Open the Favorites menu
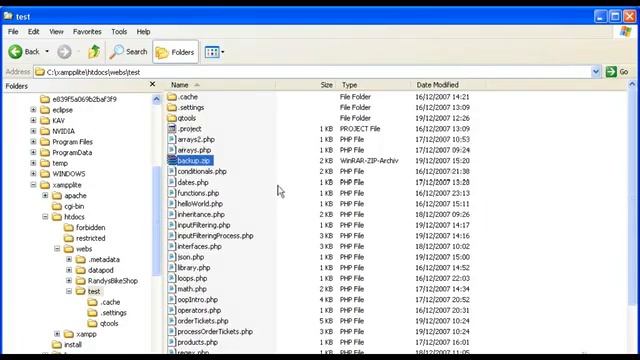This screenshot has width=640, height=360. pyautogui.click(x=87, y=31)
